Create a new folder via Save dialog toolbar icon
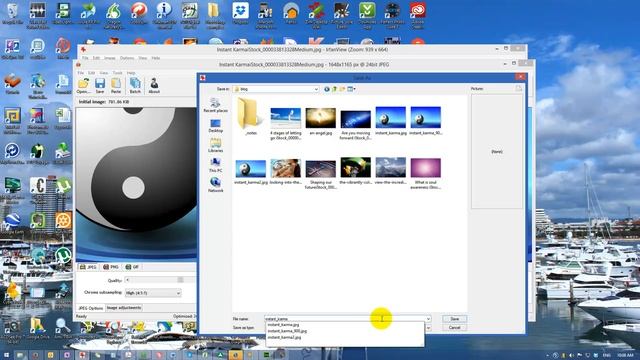 tap(342, 89)
